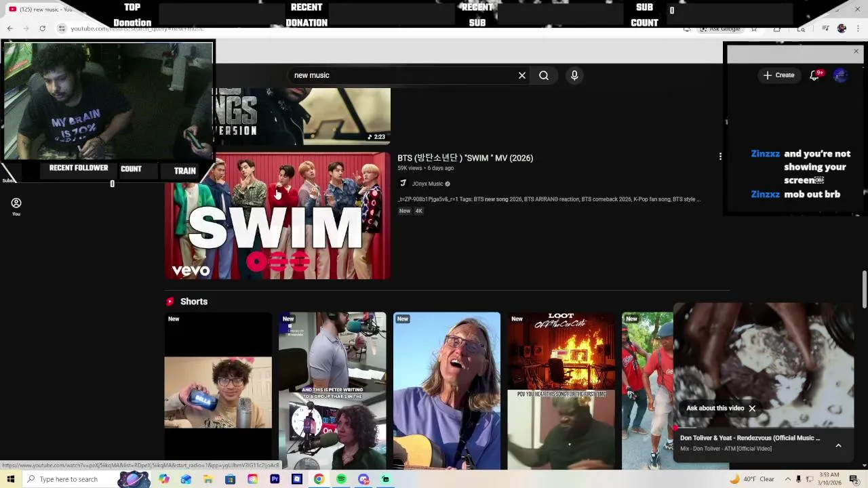Screen dimensions: 868x488
Task: Start voice search with microphone icon
Action: click(574, 75)
